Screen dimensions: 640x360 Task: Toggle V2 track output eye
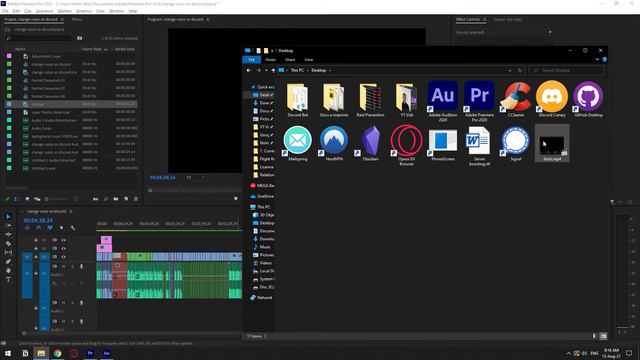[63, 249]
